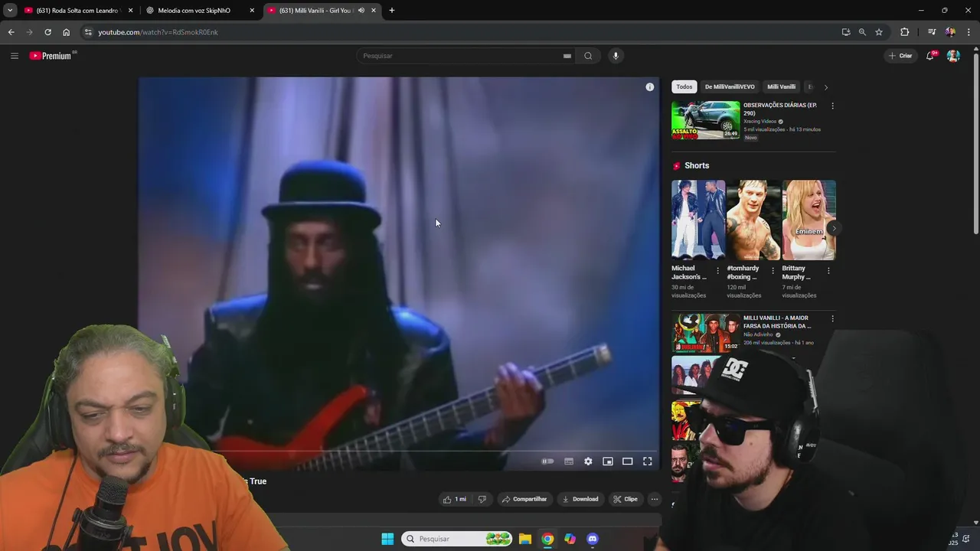Screen dimensions: 980x551
Task: Go back in browser history
Action: click(11, 32)
